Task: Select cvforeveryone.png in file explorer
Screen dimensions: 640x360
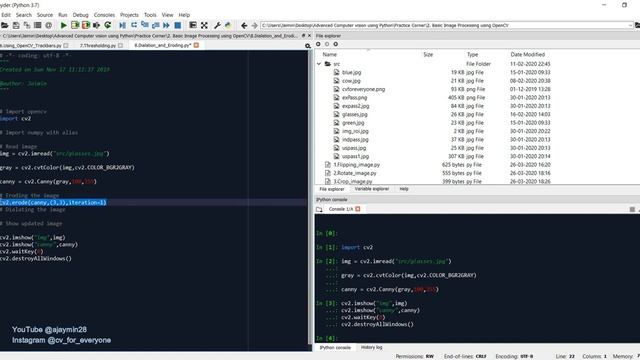Action: 363,89
